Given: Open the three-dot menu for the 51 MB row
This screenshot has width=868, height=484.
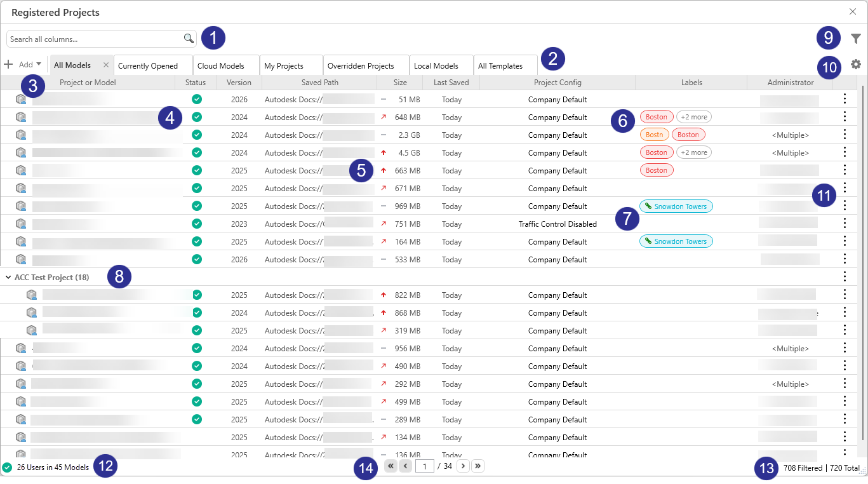Looking at the screenshot, I should click(845, 98).
